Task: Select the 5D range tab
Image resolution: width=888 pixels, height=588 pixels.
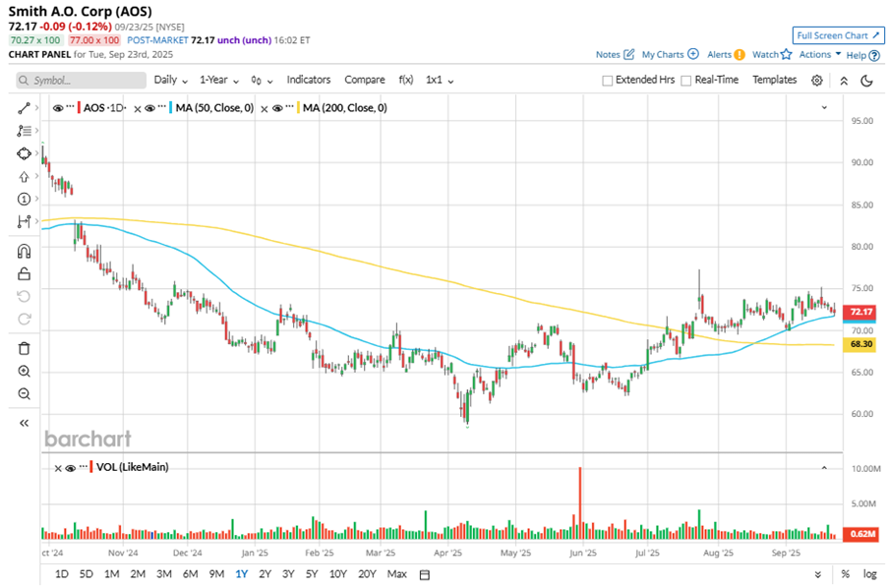Action: (87, 574)
